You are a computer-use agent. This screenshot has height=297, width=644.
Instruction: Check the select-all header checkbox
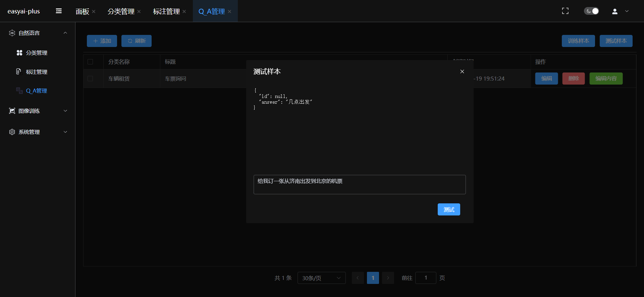click(x=90, y=62)
